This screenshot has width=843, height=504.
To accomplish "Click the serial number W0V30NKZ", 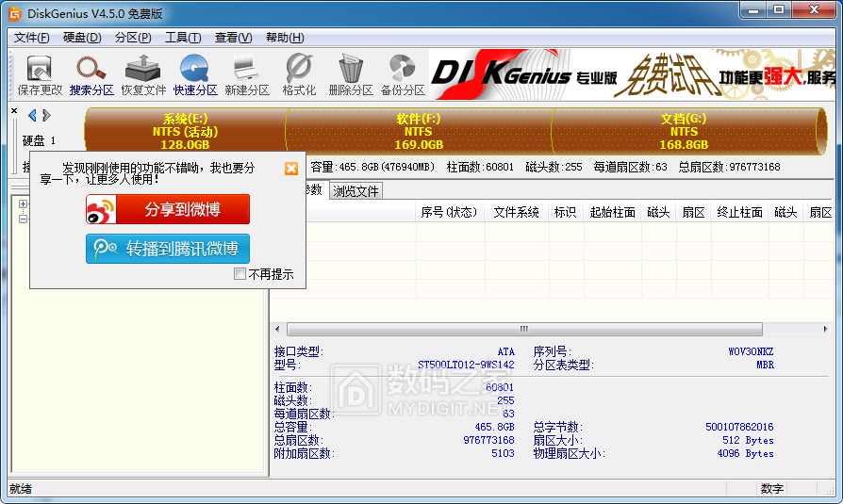I will [x=751, y=351].
